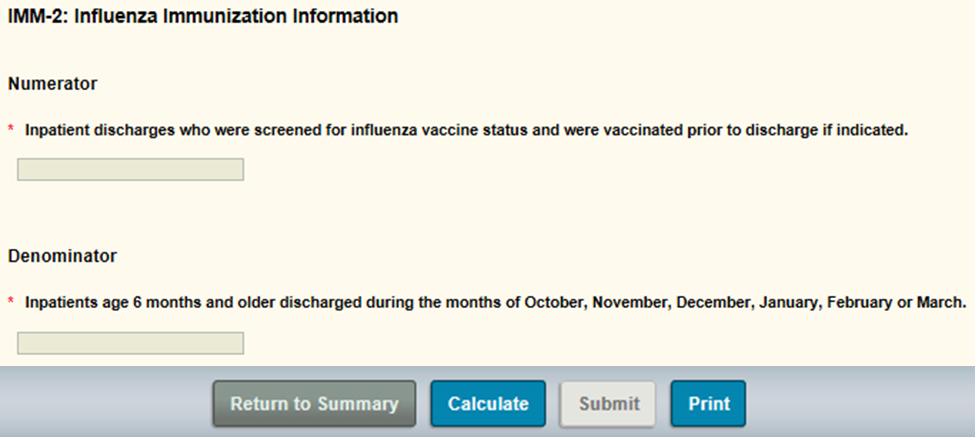Screen dimensions: 975x437
Task: Click the Return to Summary button
Action: tap(314, 404)
